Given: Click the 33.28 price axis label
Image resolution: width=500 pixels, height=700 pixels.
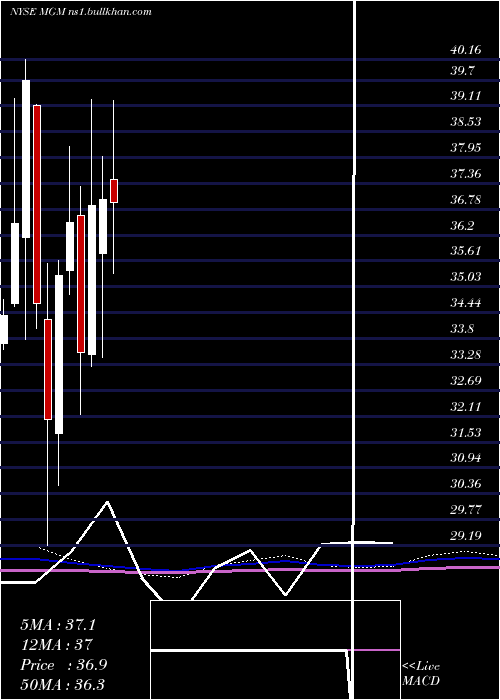Looking at the screenshot, I should pos(466,355).
